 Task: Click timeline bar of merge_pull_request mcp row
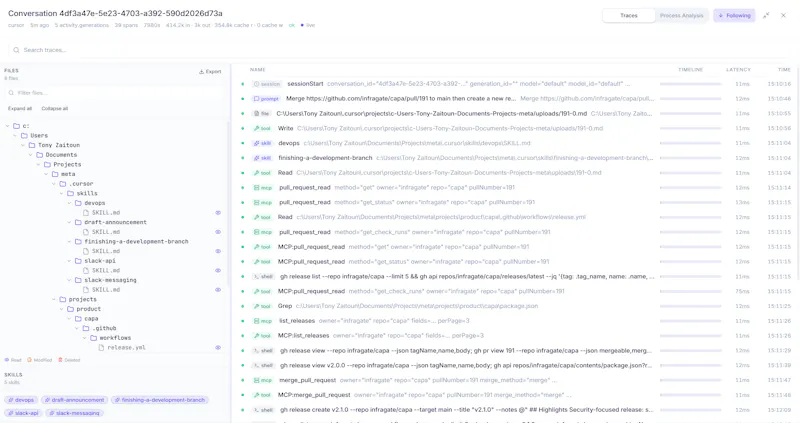(x=690, y=380)
